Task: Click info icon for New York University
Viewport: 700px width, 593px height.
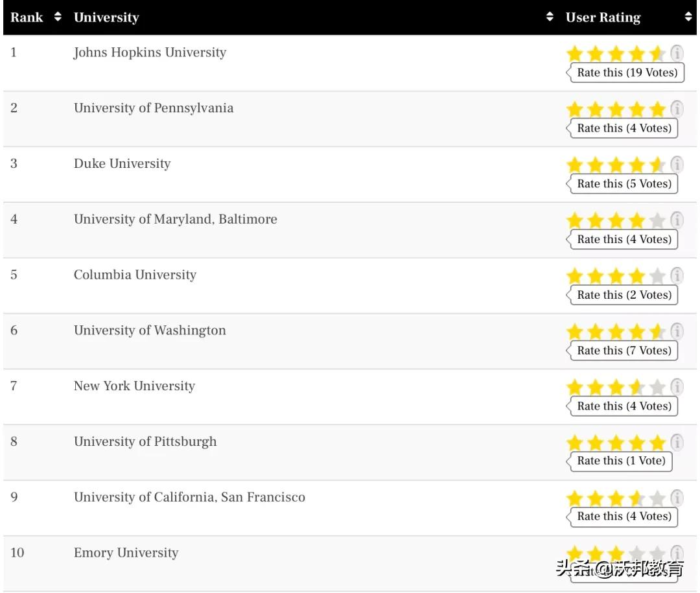Action: coord(677,387)
